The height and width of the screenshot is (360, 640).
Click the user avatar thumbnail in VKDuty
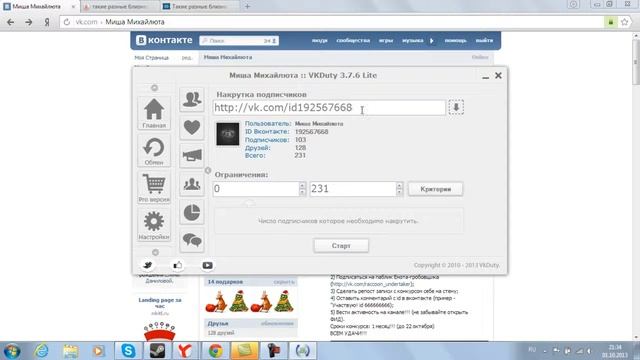pos(228,134)
